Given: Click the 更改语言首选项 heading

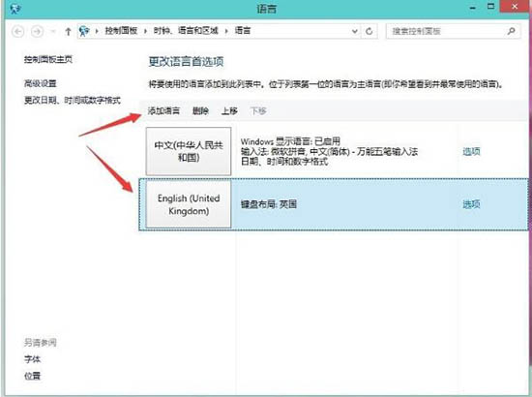Looking at the screenshot, I should pyautogui.click(x=186, y=61).
